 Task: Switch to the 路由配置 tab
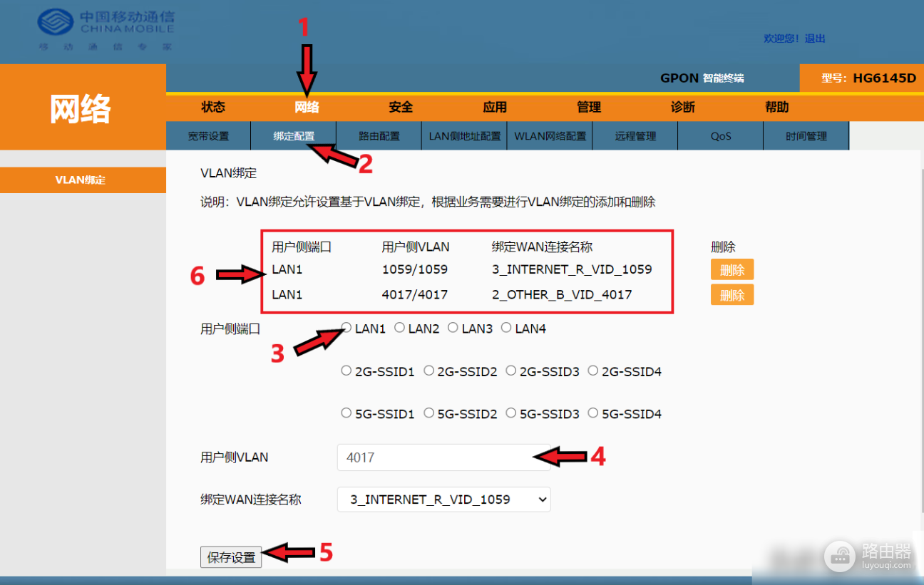pos(379,136)
